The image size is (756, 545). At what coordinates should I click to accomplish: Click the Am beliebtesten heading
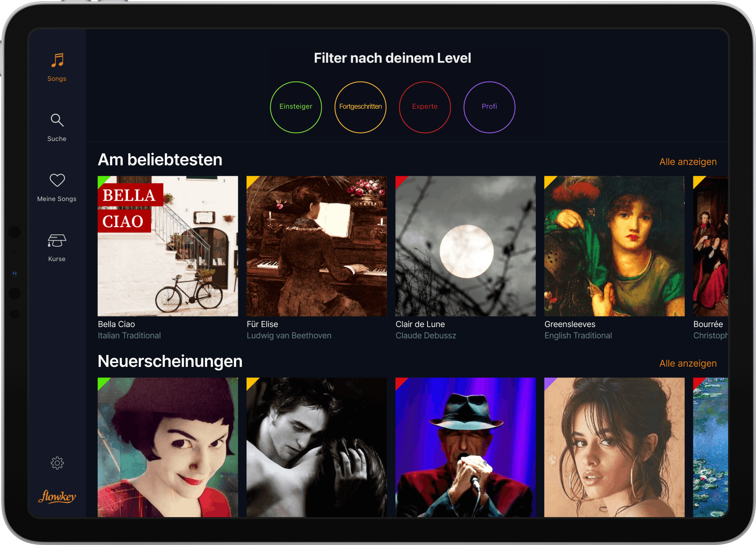click(160, 160)
